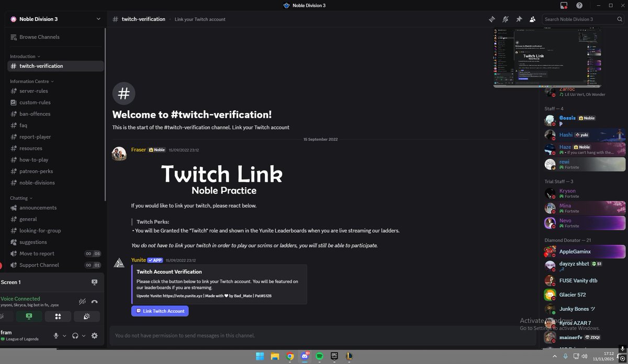
Task: Open Hashi in the member list
Action: point(585,134)
